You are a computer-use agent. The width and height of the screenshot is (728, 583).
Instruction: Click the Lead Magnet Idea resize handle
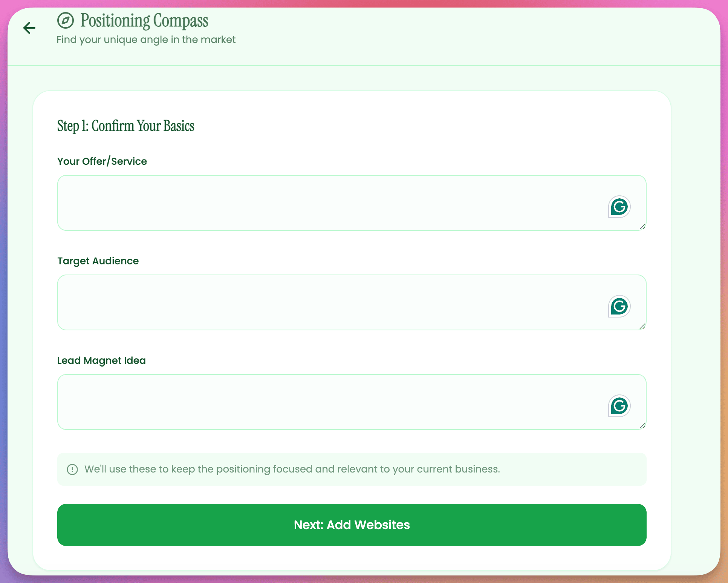[x=642, y=426]
